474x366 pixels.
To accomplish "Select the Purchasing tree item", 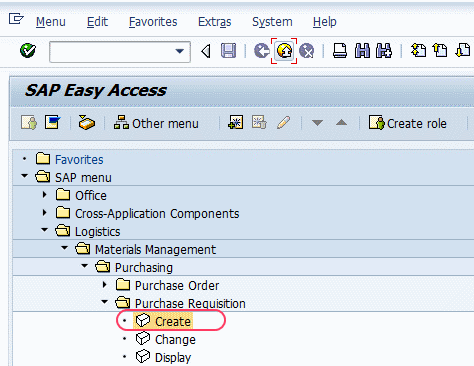I will click(x=144, y=268).
